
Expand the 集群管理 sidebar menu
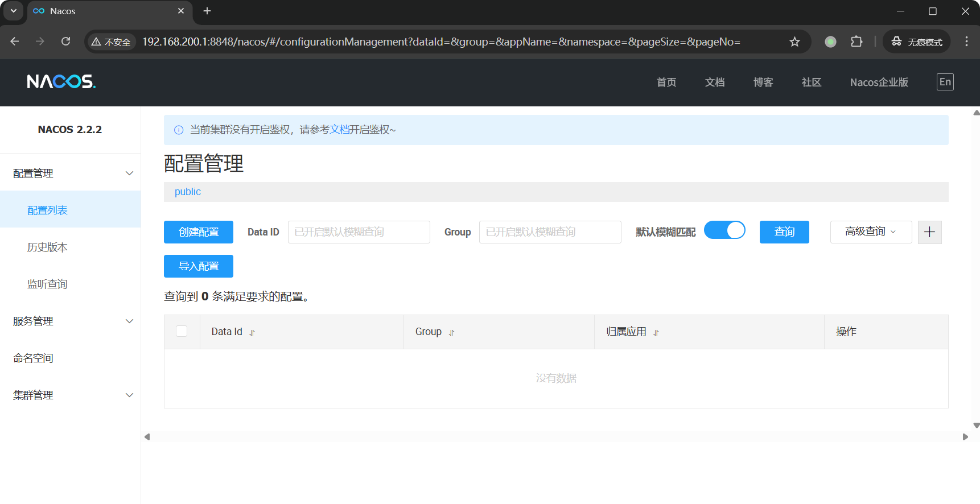70,395
